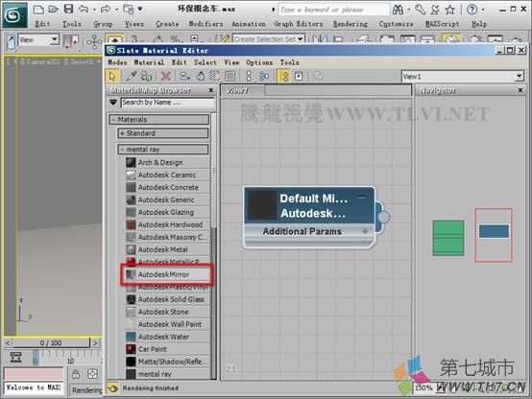Select Arch & Design material

coord(167,162)
